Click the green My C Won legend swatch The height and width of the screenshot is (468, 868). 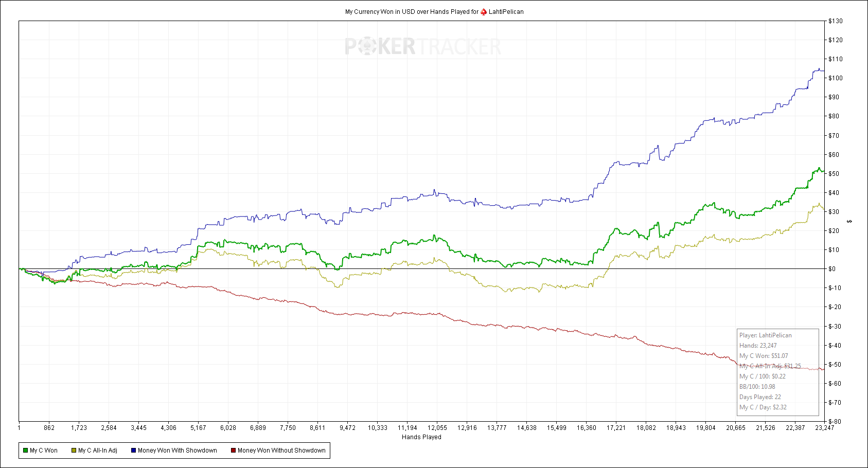pos(25,451)
